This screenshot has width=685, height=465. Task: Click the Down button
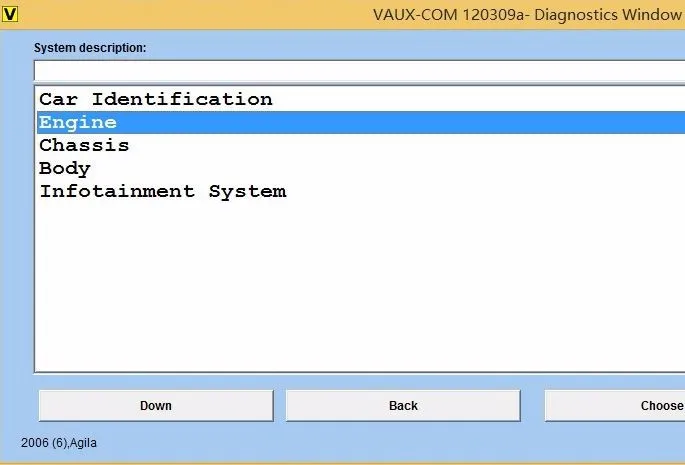(x=156, y=406)
